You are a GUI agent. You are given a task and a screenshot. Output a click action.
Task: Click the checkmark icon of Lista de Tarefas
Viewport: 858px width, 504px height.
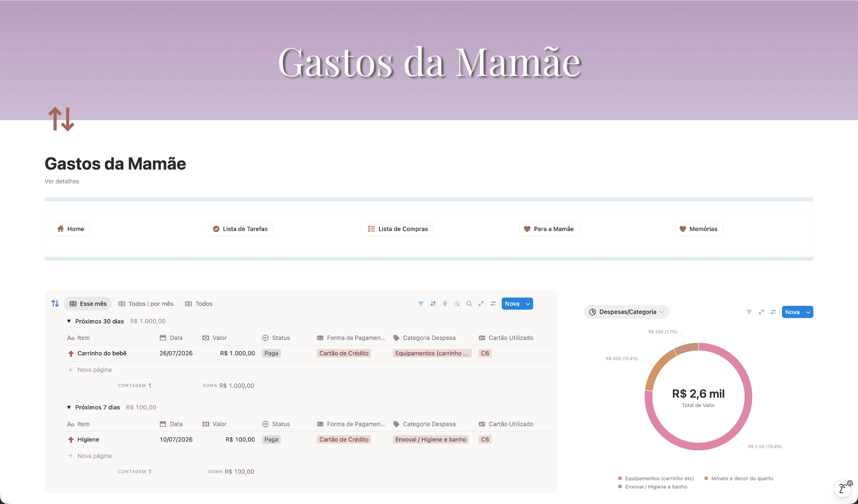(216, 229)
